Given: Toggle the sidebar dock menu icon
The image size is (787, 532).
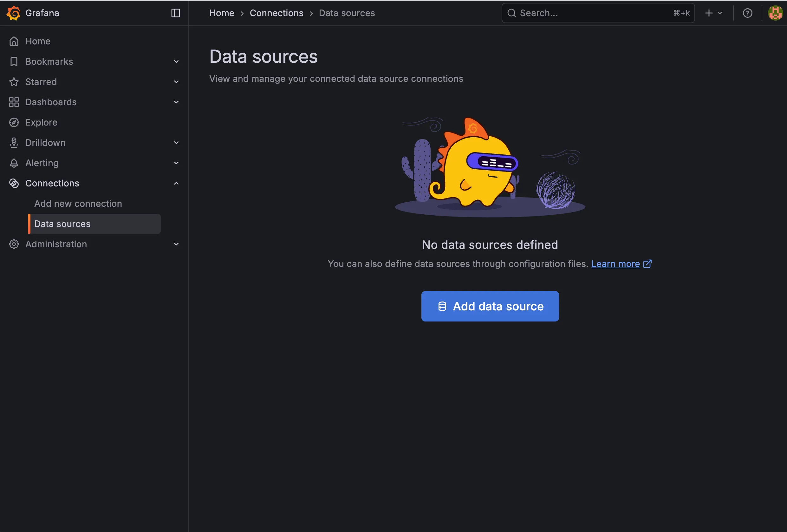Looking at the screenshot, I should click(x=175, y=13).
